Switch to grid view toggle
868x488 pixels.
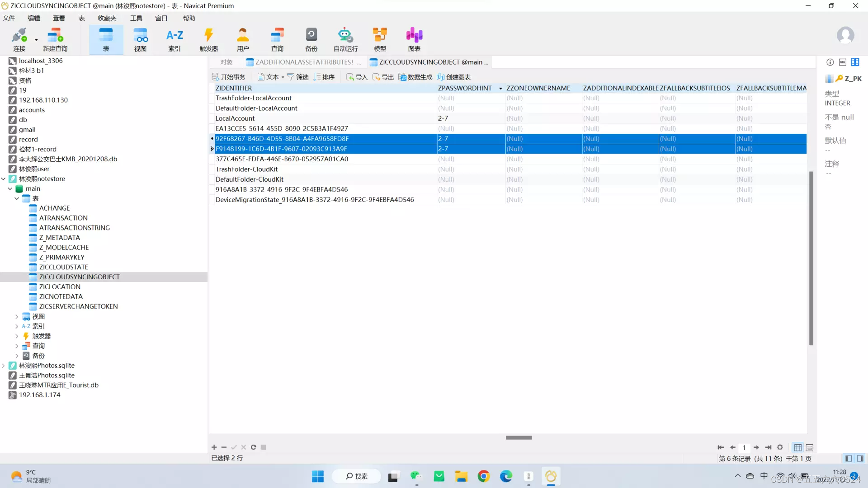point(798,447)
